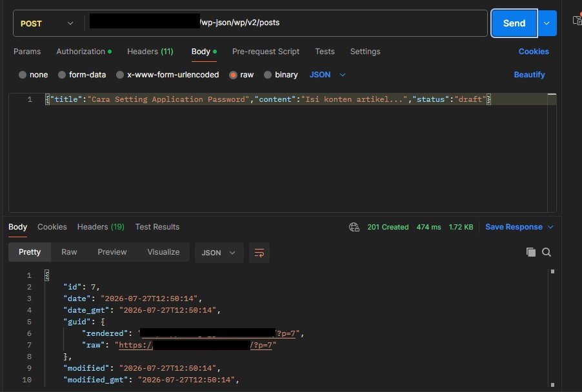Open the Tests tab

click(325, 52)
